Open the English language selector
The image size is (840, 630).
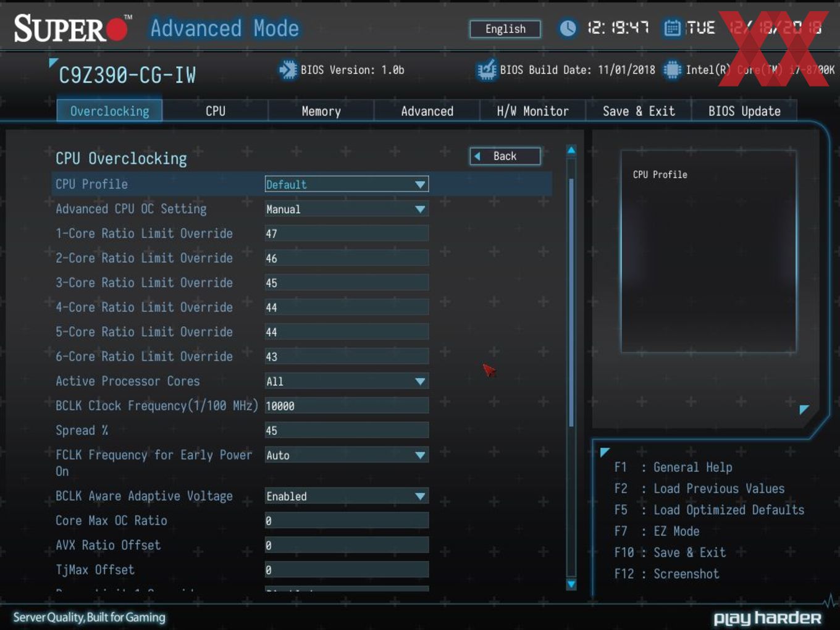[x=505, y=29]
